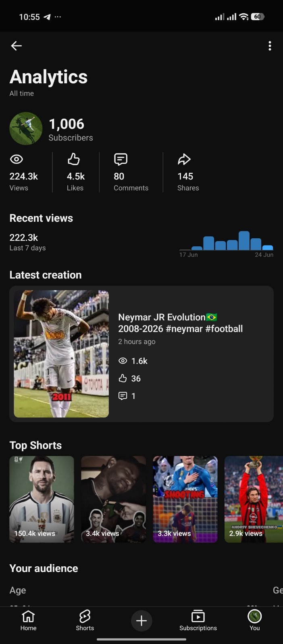Open the Subscriptions tab
The image size is (283, 644).
[198, 621]
